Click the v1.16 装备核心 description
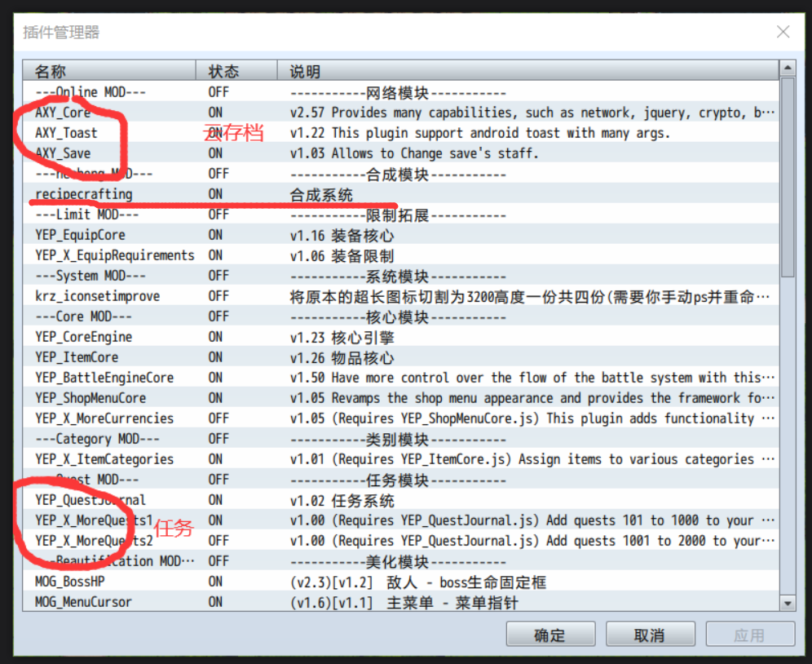This screenshot has width=812, height=664. tap(342, 236)
